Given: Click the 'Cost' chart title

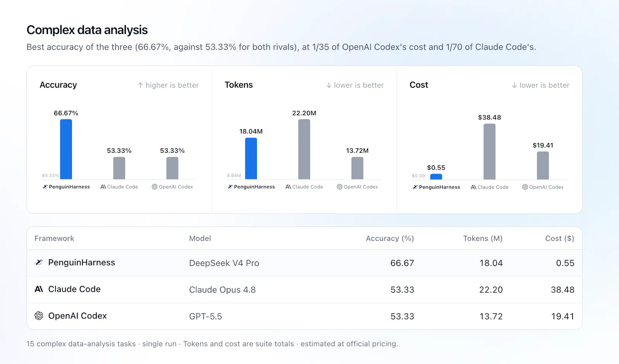Looking at the screenshot, I should tap(419, 85).
